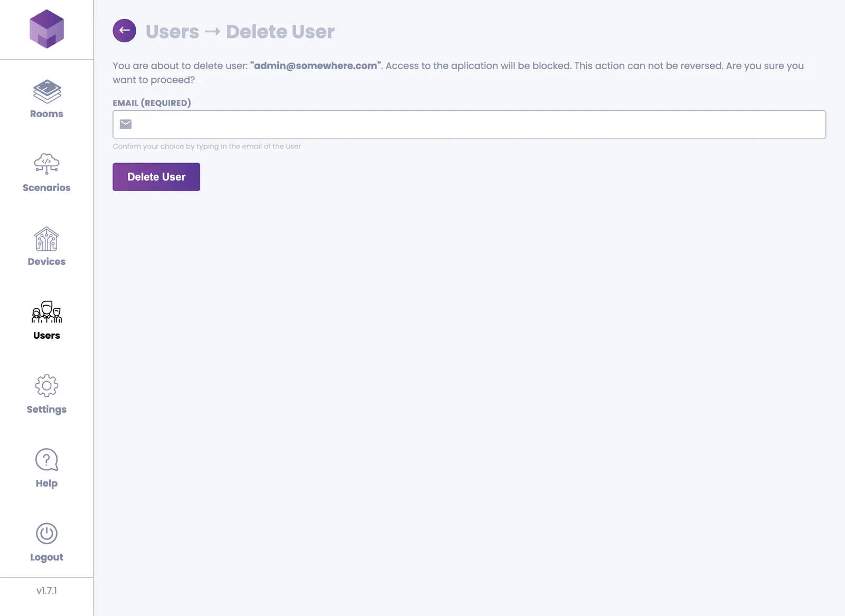Viewport: 845px width, 616px height.
Task: Open Devices via the smart house icon
Action: [46, 239]
